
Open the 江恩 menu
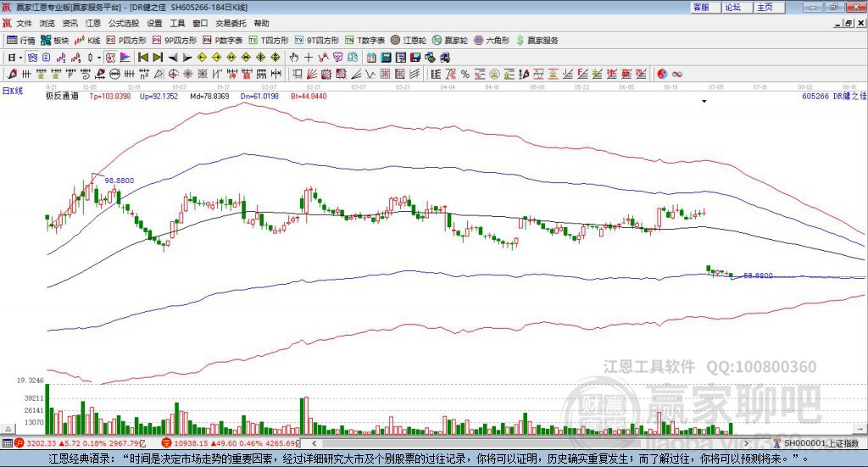click(x=93, y=23)
